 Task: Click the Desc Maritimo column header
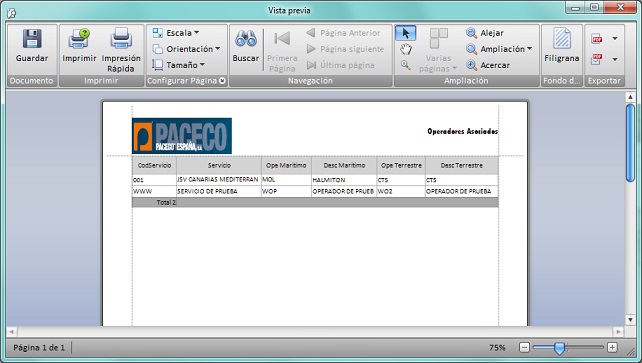pyautogui.click(x=344, y=165)
